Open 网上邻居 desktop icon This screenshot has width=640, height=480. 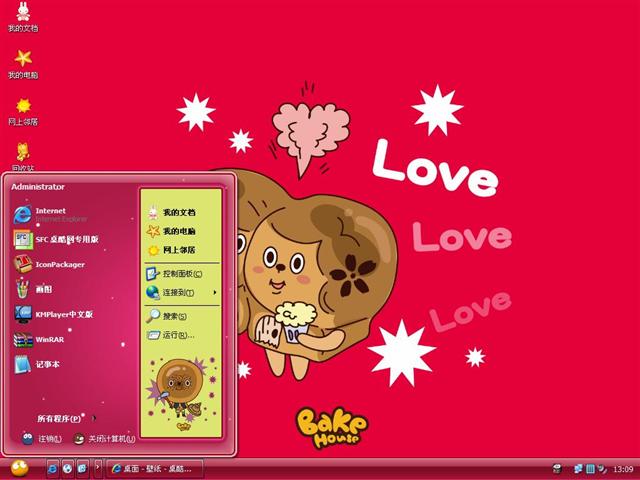[23, 111]
